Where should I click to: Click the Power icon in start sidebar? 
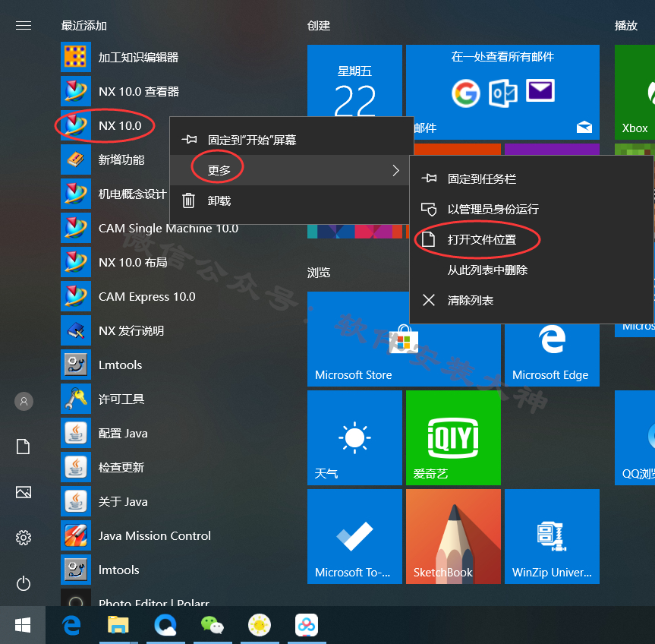point(24,583)
